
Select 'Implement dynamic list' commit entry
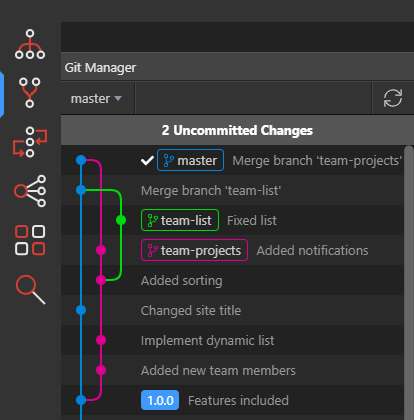click(207, 341)
